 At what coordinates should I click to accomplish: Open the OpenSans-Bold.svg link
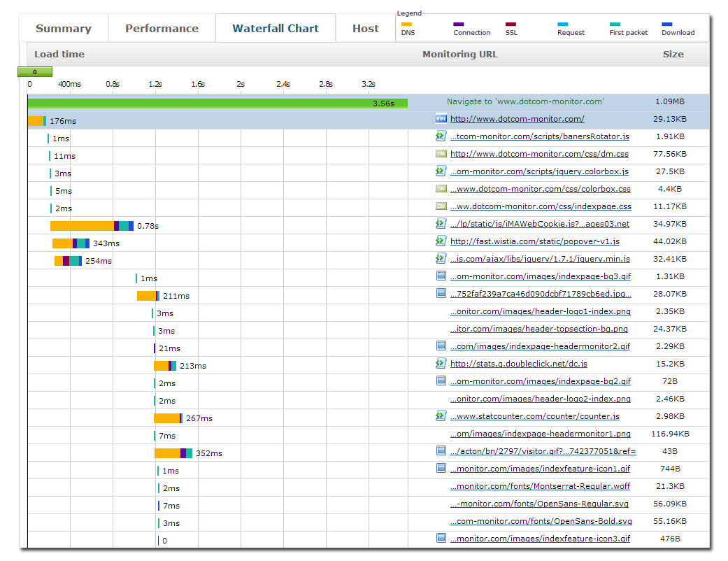541,521
